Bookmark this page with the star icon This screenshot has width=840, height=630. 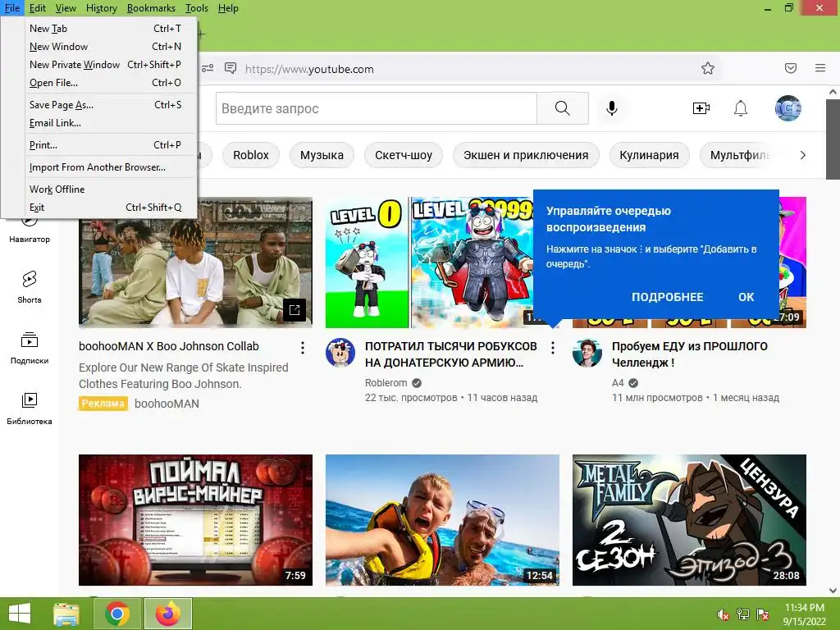[708, 68]
